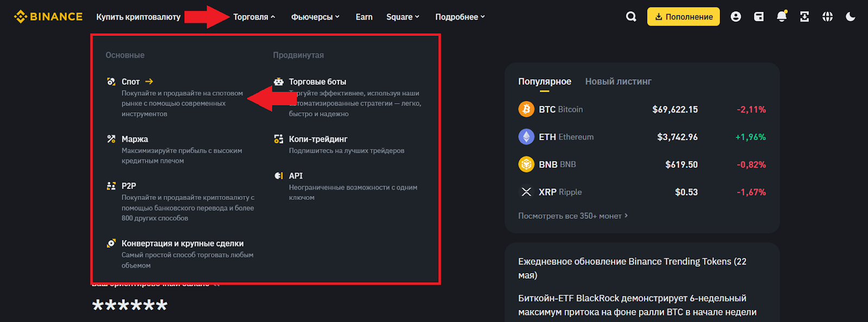Open BNB coin row
868x322 pixels.
click(642, 164)
